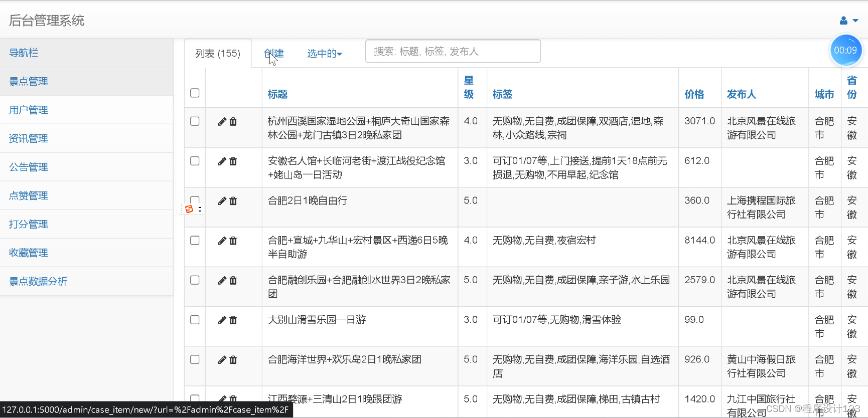
Task: Sort by the 省份 column header
Action: 852,87
